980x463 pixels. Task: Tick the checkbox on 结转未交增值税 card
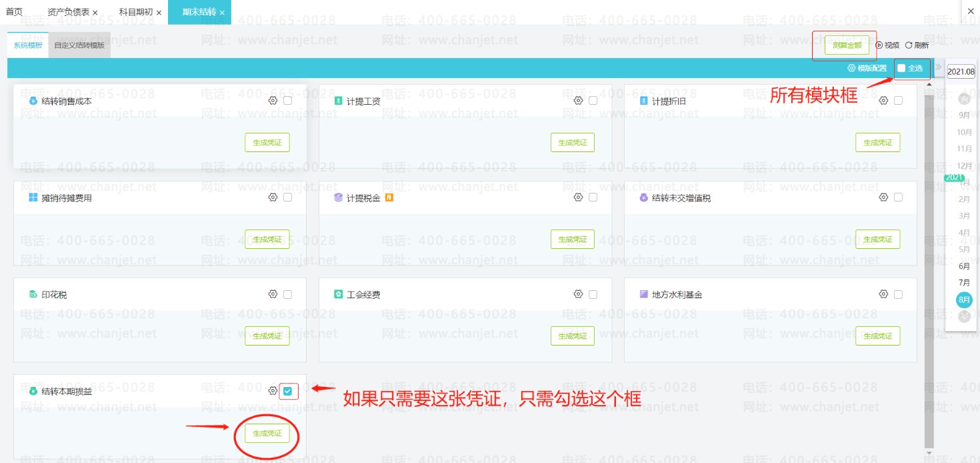coord(899,197)
